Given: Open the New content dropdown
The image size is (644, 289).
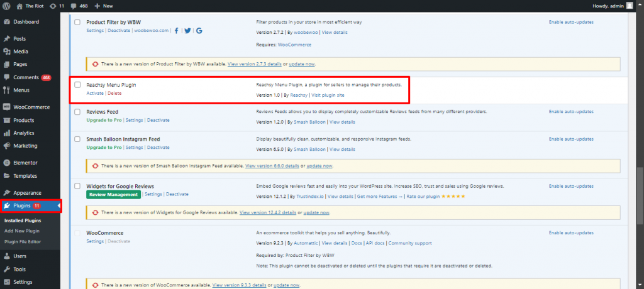Looking at the screenshot, I should coord(104,6).
